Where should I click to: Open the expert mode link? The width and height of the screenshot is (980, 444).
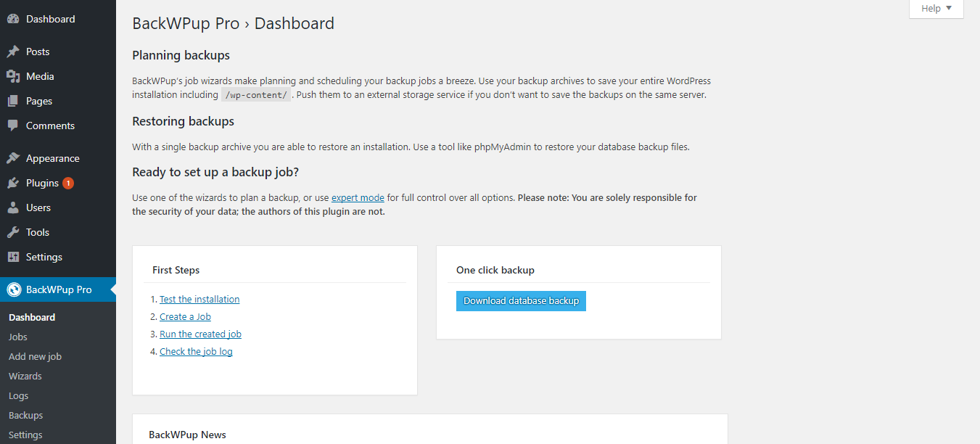tap(358, 197)
